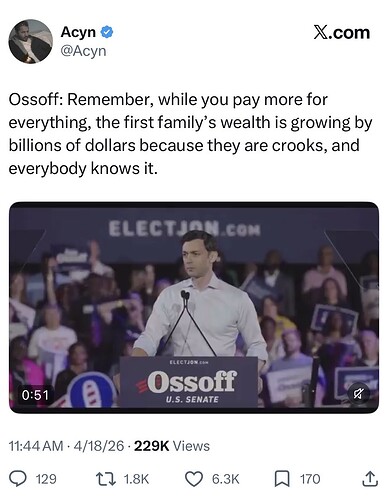
Task: Open the @Acyn handle link
Action: pyautogui.click(x=83, y=51)
